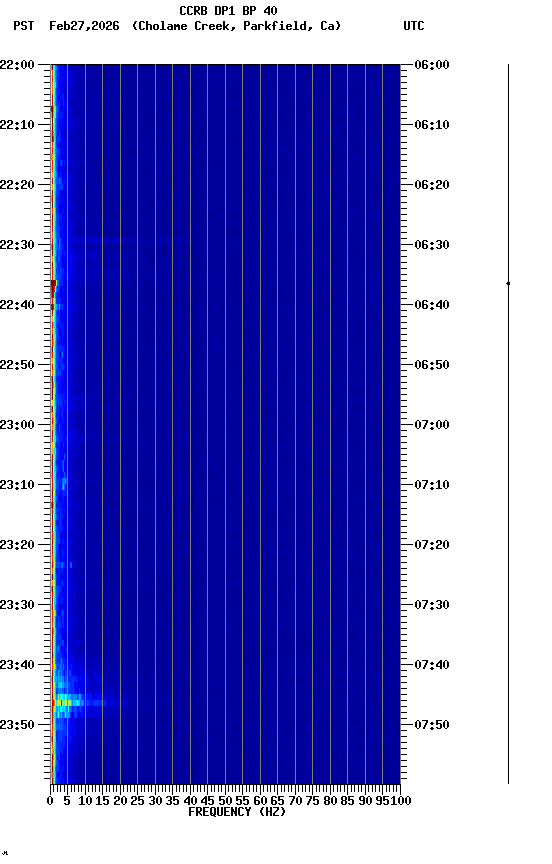Screen dimensions: 552x864
Task: Click the cyan blob near 23:10 at 4 Hz
Action: [64, 484]
